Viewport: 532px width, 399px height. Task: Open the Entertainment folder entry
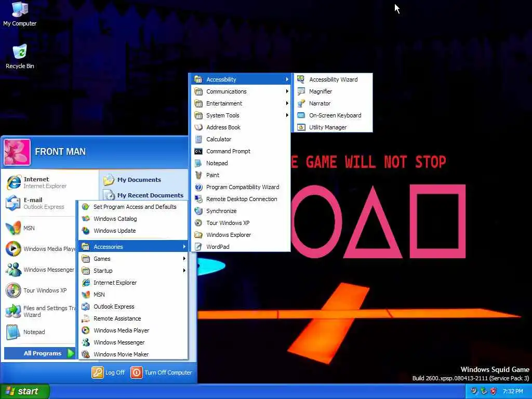coord(241,103)
